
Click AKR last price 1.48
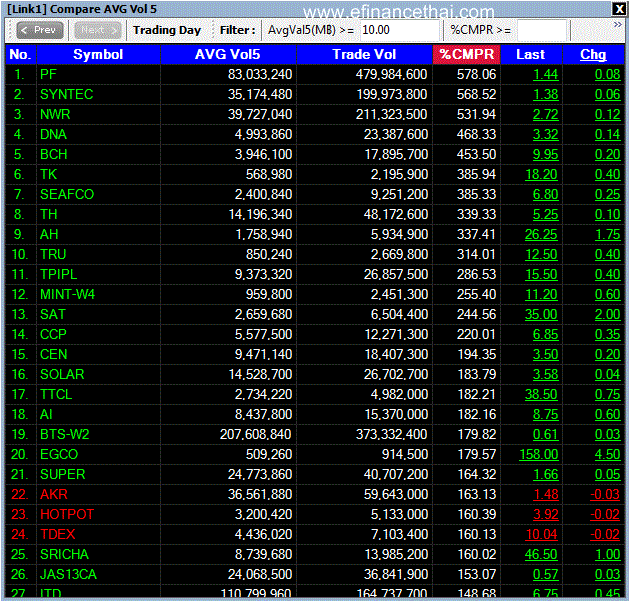pyautogui.click(x=545, y=495)
